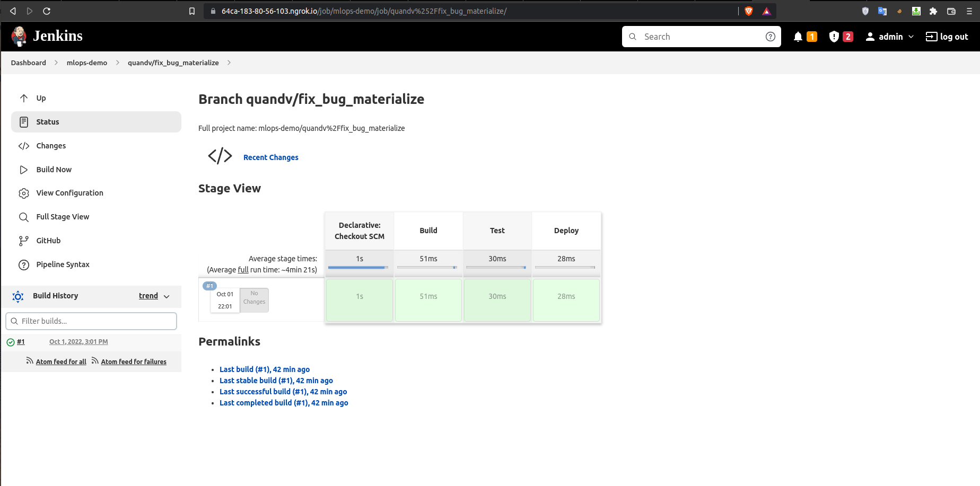Click the Build 51ms green stage cell
The image size is (980, 486).
(x=428, y=300)
